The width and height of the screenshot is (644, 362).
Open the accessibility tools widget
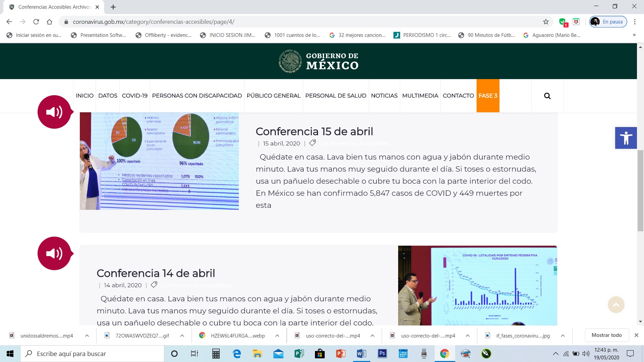click(x=626, y=138)
